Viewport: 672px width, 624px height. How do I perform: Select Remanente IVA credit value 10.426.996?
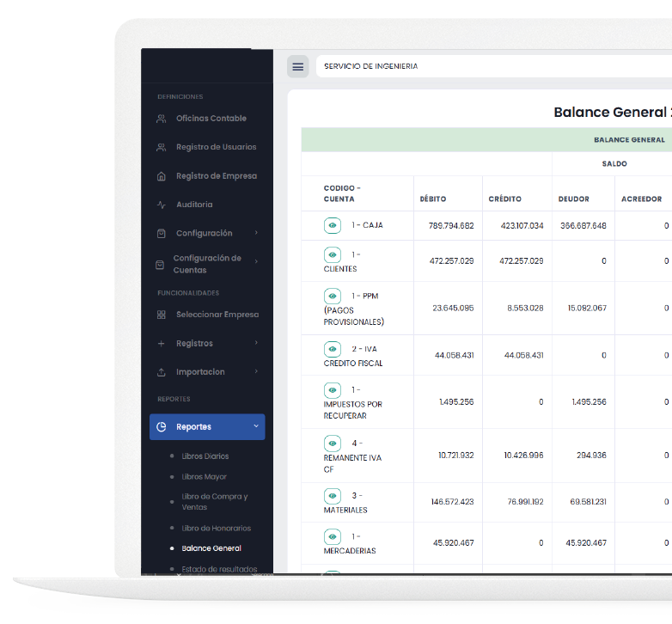click(523, 456)
